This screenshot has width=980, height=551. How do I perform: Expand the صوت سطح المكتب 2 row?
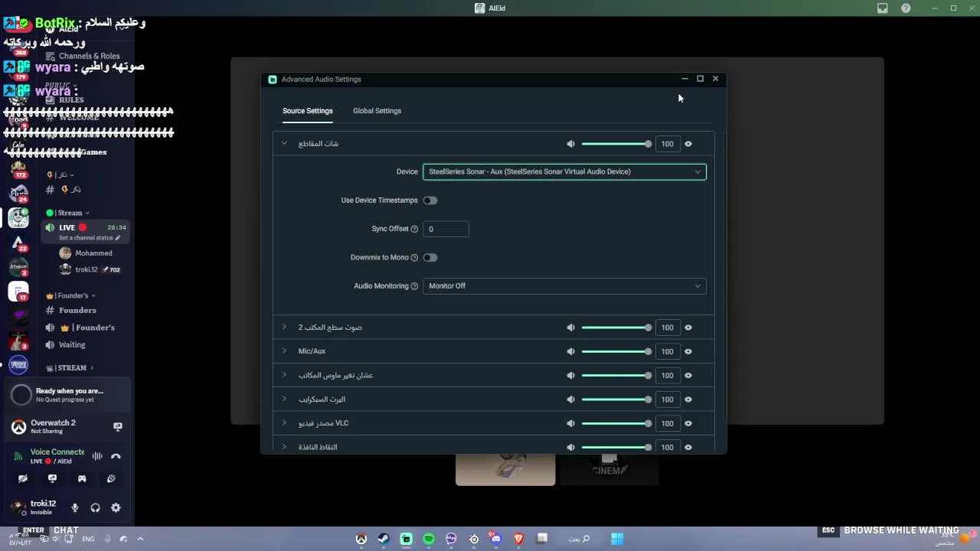pyautogui.click(x=284, y=327)
